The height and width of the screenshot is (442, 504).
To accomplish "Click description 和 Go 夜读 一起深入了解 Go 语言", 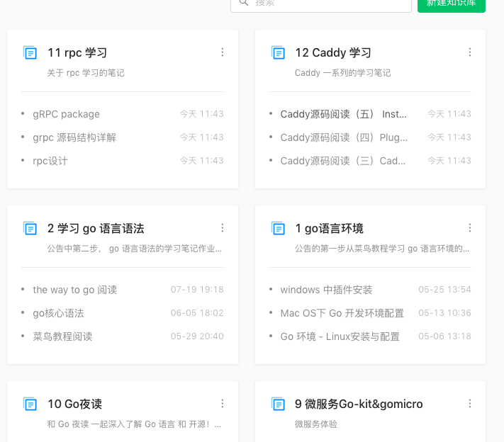I will pos(134,424).
